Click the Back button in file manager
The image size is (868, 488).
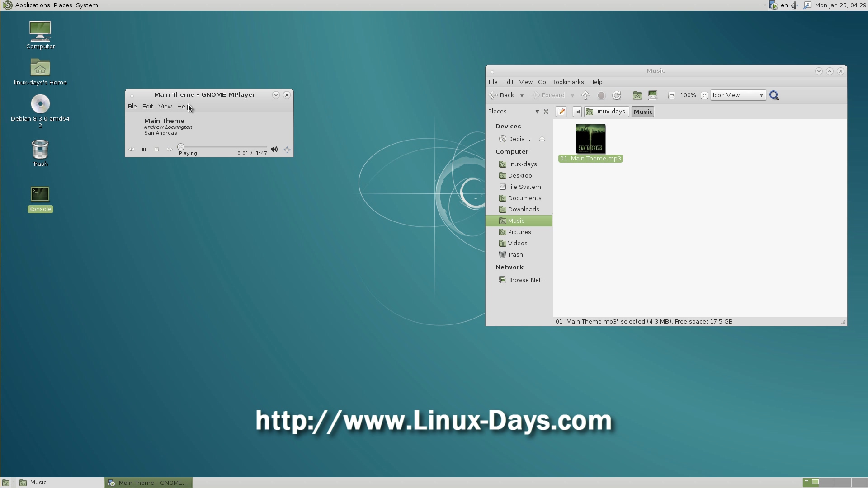[502, 95]
